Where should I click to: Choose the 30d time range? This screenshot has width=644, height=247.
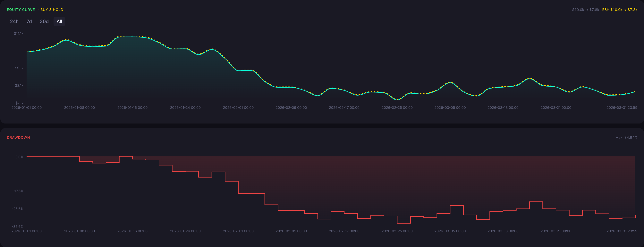pyautogui.click(x=44, y=21)
